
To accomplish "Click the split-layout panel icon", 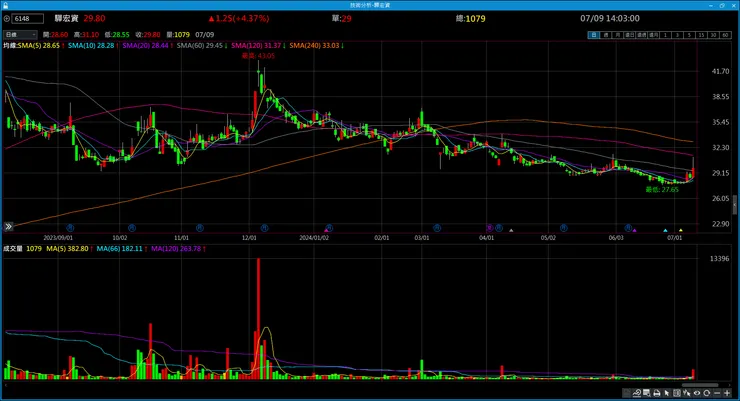I will [x=677, y=393].
